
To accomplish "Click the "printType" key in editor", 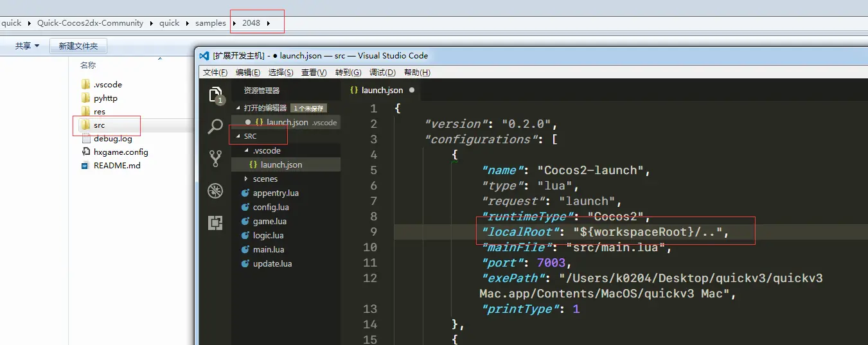I will pos(520,309).
